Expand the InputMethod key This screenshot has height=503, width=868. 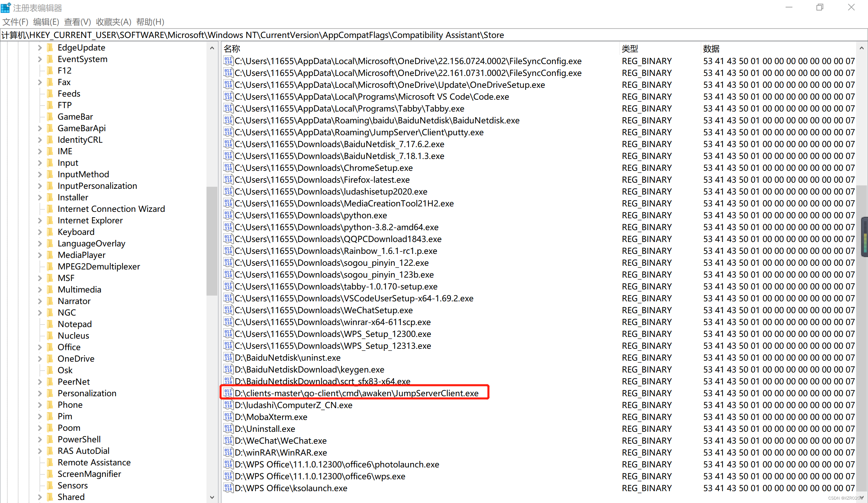40,174
